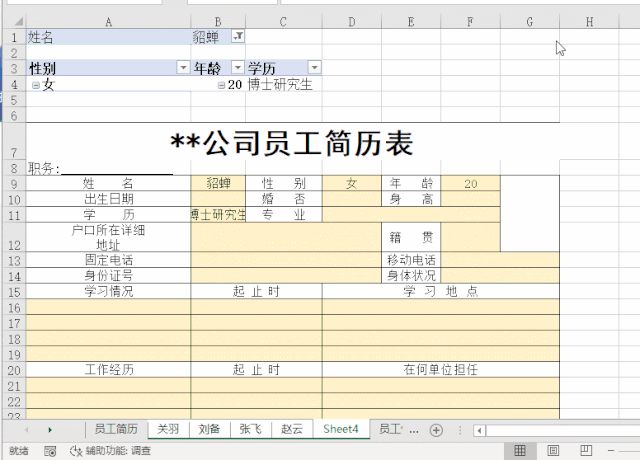Click the 貂蝉 filter value cell in B1
The image size is (640, 460).
pos(211,37)
